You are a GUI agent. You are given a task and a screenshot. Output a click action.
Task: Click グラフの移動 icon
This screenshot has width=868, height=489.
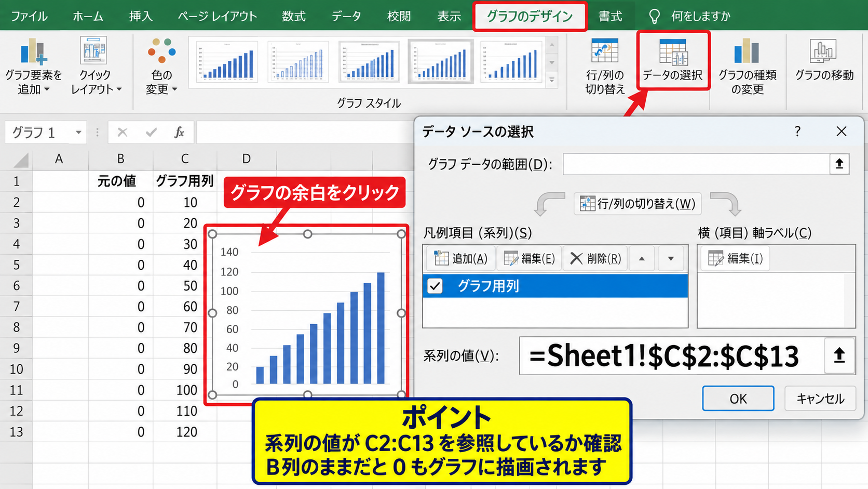click(823, 51)
